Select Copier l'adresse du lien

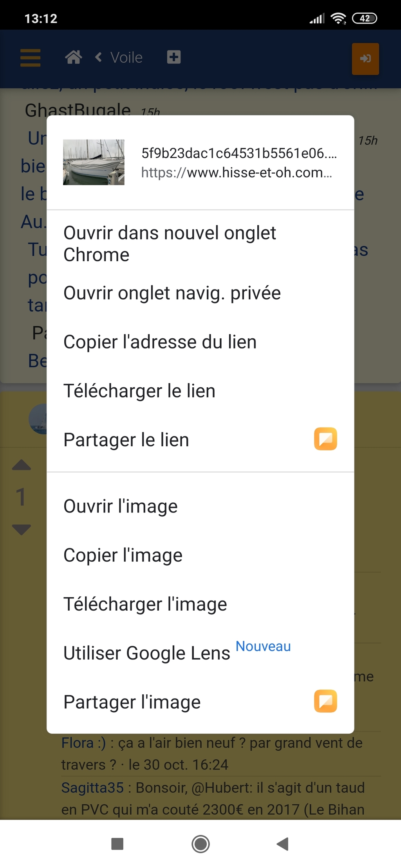point(200,342)
